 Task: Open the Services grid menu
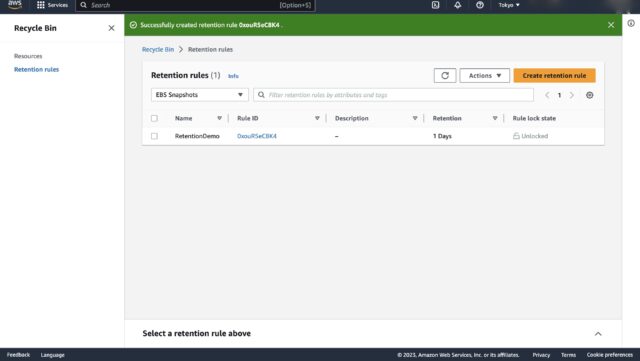(x=52, y=5)
